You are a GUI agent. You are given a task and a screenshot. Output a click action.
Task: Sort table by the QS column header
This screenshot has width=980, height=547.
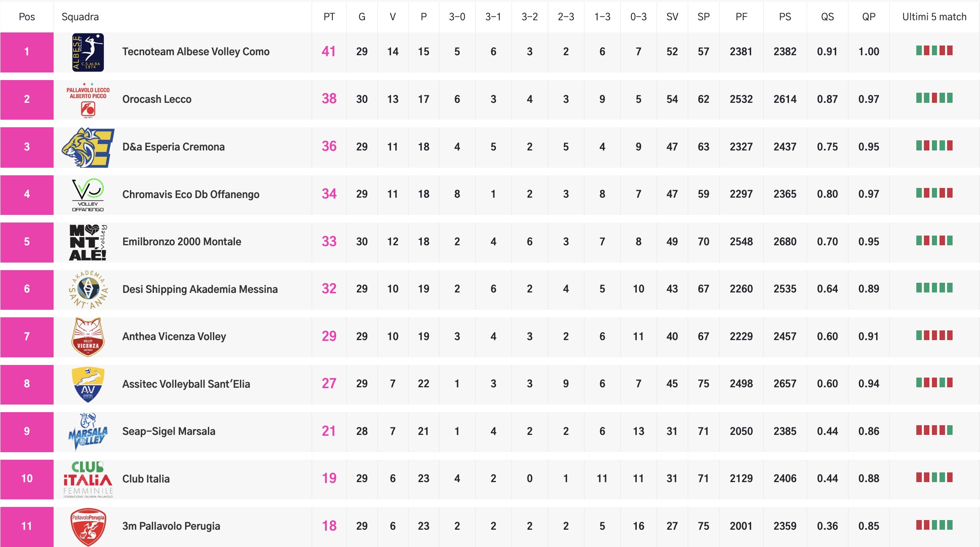[827, 17]
